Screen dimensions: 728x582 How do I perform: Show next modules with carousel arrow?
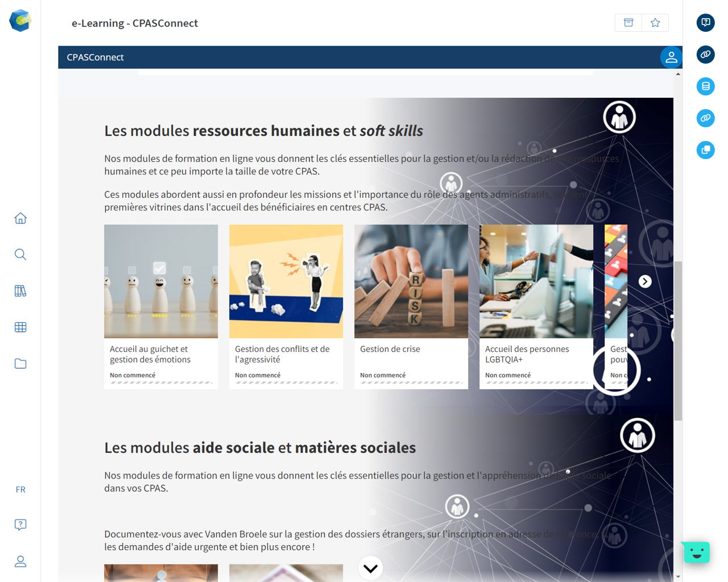click(645, 281)
